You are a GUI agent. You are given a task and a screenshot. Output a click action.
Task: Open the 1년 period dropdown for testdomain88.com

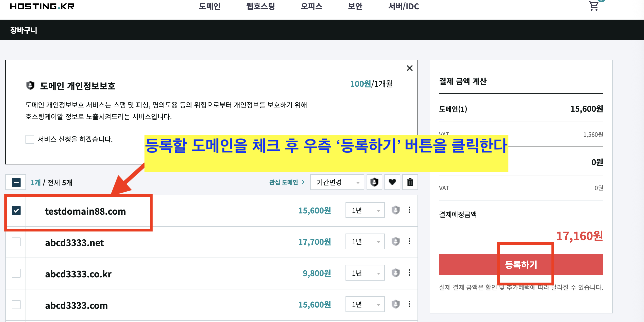click(365, 210)
